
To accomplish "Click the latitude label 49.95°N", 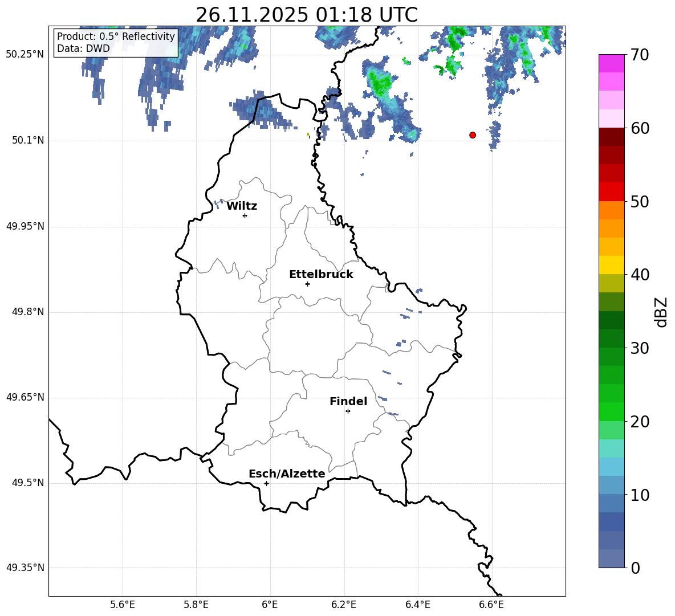I will [x=25, y=226].
